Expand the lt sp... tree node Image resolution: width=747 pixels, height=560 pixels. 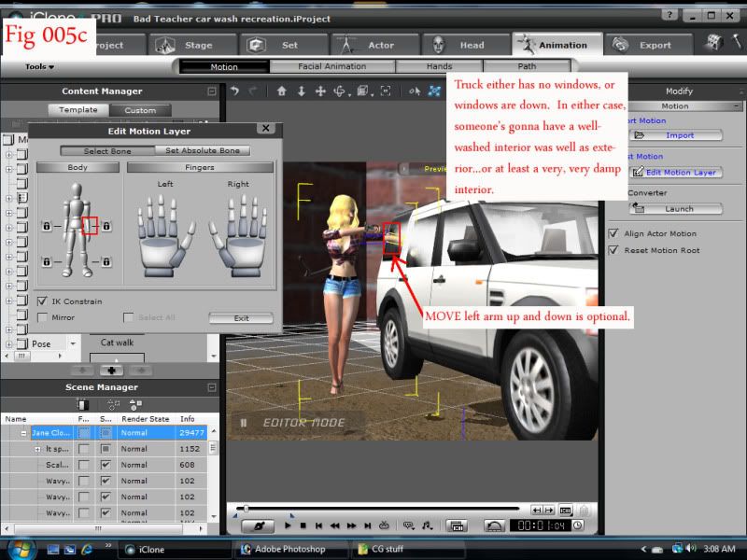coord(37,449)
